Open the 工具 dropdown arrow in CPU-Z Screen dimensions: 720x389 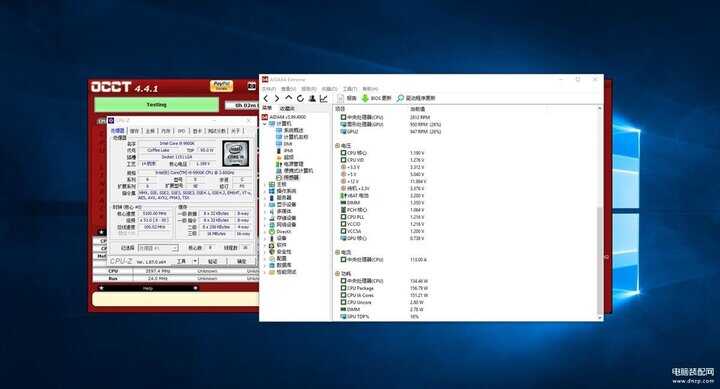195,261
